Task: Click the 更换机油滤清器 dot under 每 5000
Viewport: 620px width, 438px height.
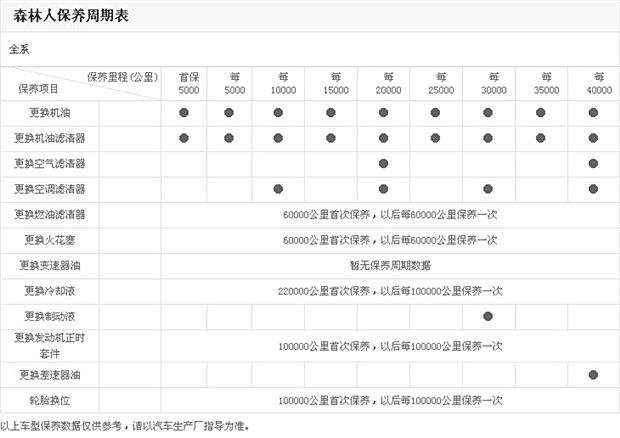Action: click(x=229, y=138)
